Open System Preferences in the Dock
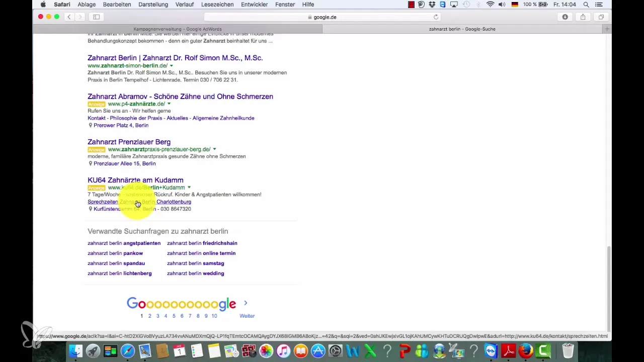This screenshot has width=644, height=362. pyautogui.click(x=335, y=350)
